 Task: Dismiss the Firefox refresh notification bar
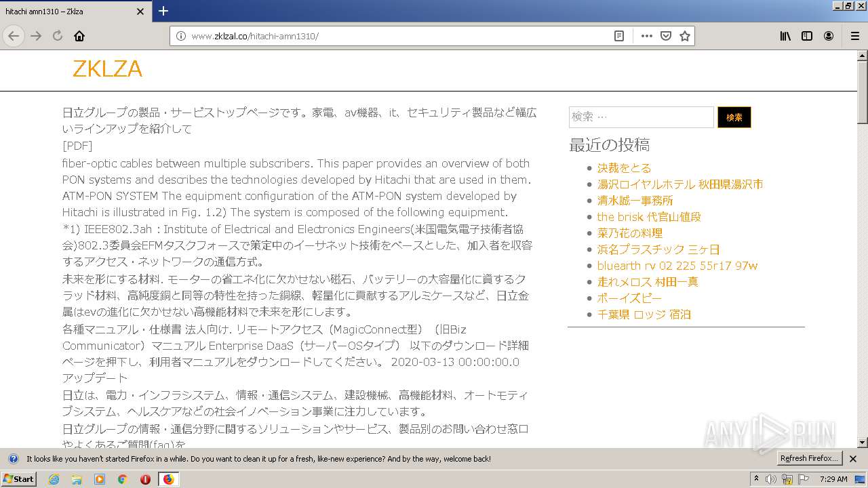pos(853,459)
